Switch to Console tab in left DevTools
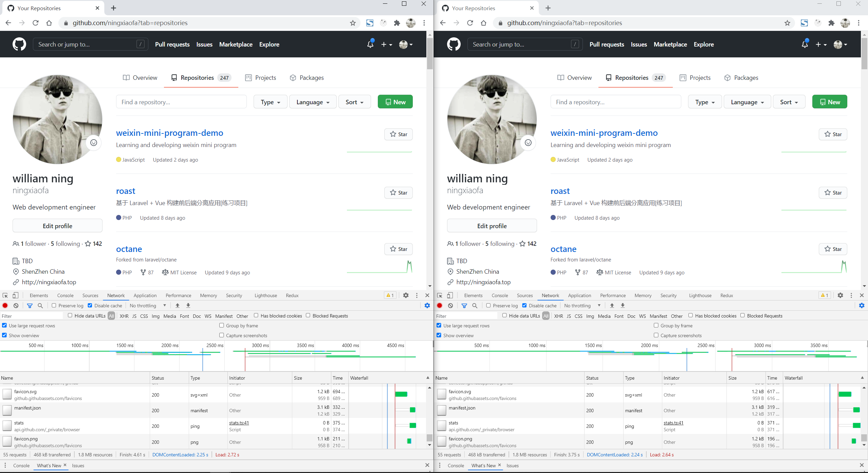Image resolution: width=868 pixels, height=473 pixels. coord(65,295)
